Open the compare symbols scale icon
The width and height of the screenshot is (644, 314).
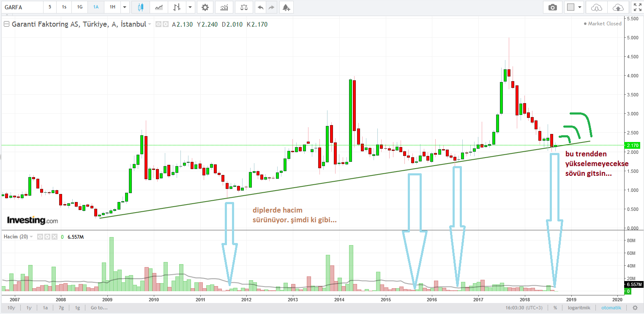tap(244, 7)
